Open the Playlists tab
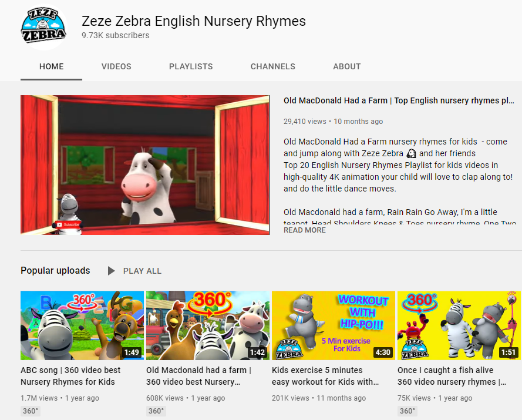 (x=191, y=66)
